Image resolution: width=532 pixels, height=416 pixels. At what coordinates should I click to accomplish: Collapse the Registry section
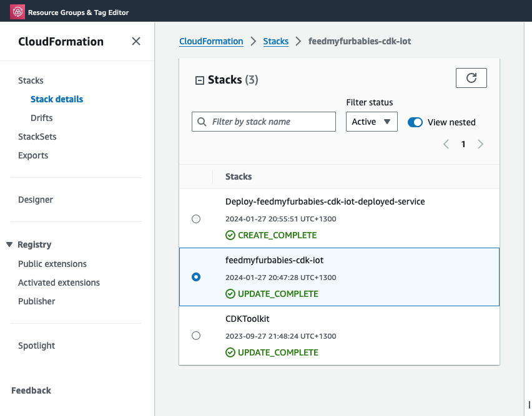9,244
